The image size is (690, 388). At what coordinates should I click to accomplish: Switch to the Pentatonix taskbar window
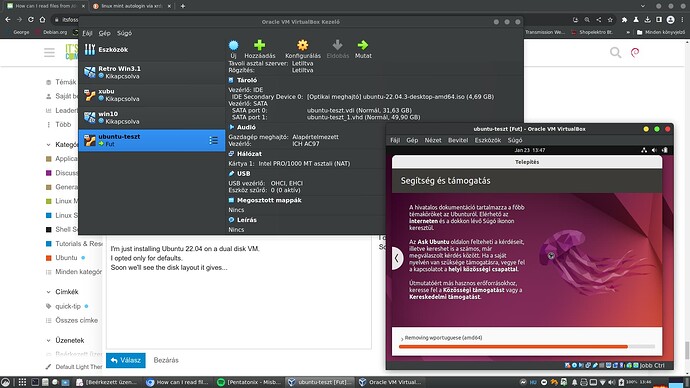coord(249,382)
